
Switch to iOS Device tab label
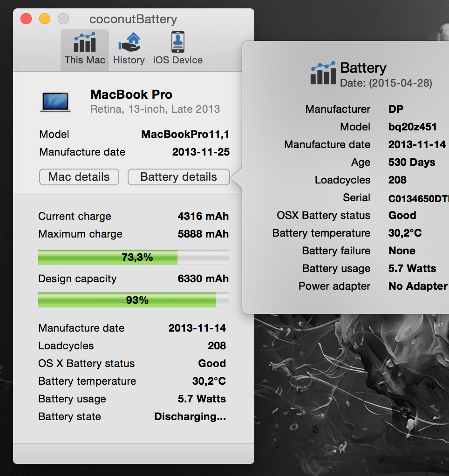coord(177,60)
